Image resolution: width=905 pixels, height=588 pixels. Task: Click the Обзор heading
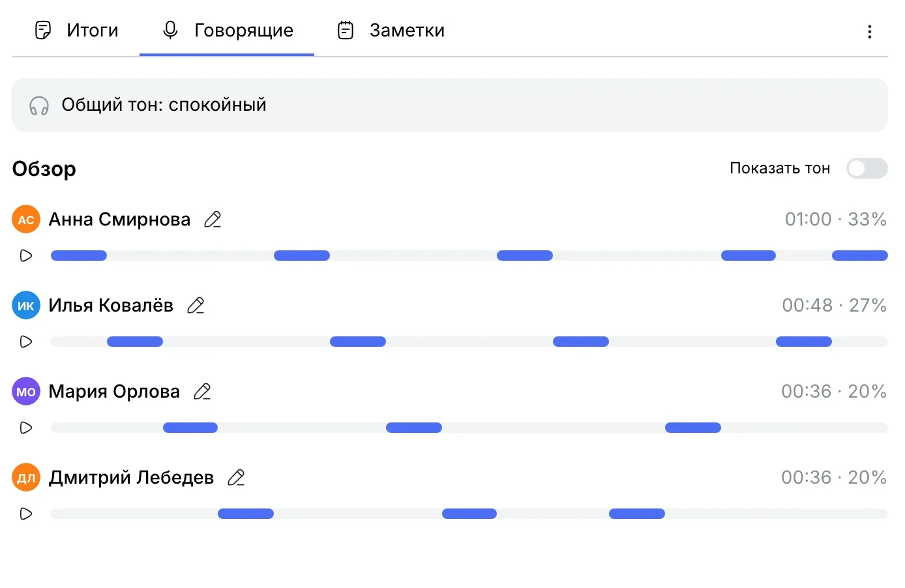tap(44, 169)
